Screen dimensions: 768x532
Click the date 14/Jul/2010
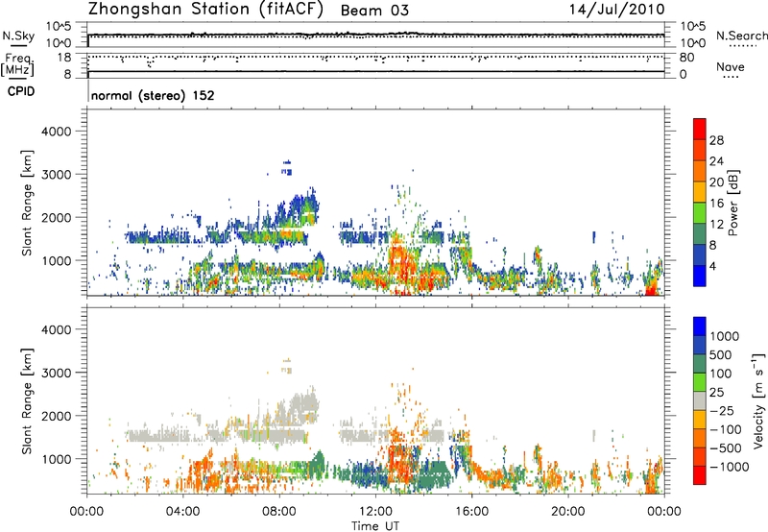point(616,10)
